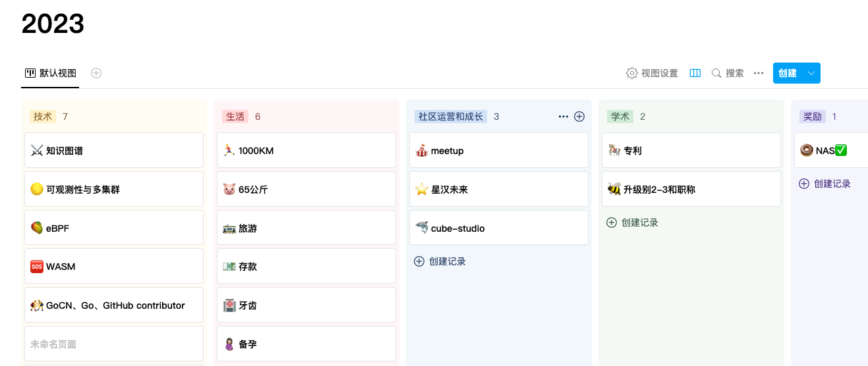Viewport: 868px width, 366px height.
Task: Open the 1000KM card
Action: click(306, 150)
